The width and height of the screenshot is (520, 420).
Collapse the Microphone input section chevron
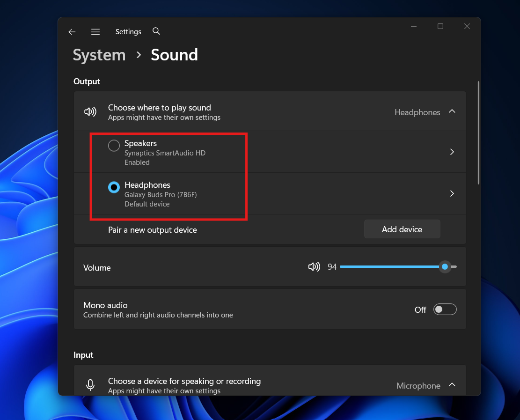pyautogui.click(x=452, y=385)
